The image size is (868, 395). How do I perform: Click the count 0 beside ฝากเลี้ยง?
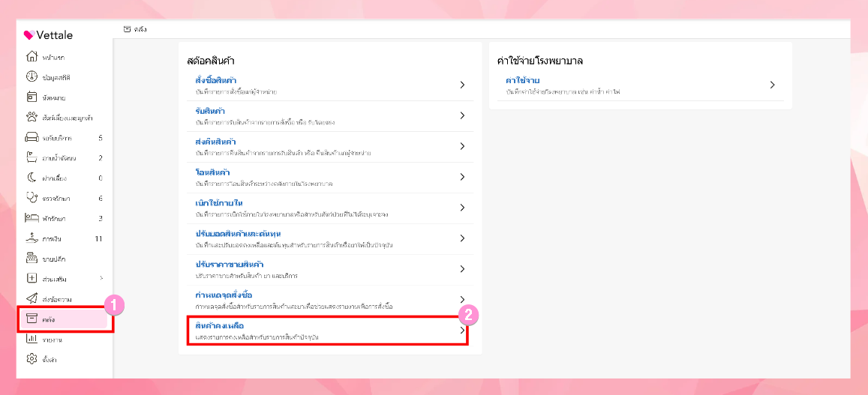[101, 178]
